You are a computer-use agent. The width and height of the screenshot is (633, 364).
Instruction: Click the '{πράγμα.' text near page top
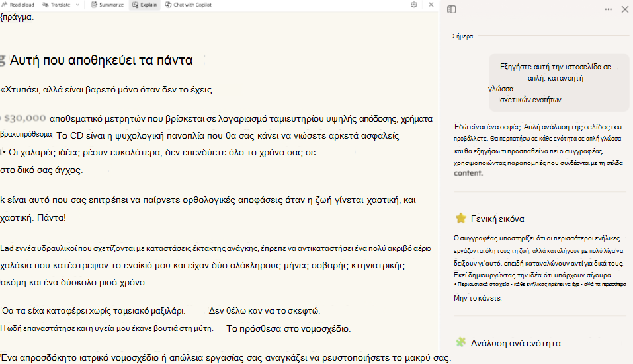[x=17, y=17]
